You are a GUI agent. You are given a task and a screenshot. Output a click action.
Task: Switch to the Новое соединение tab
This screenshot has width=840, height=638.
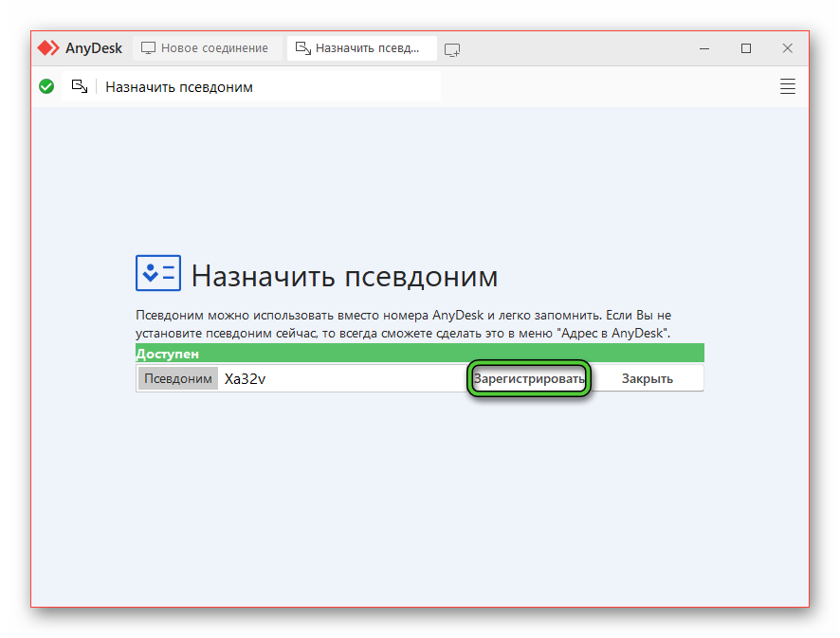pos(208,48)
